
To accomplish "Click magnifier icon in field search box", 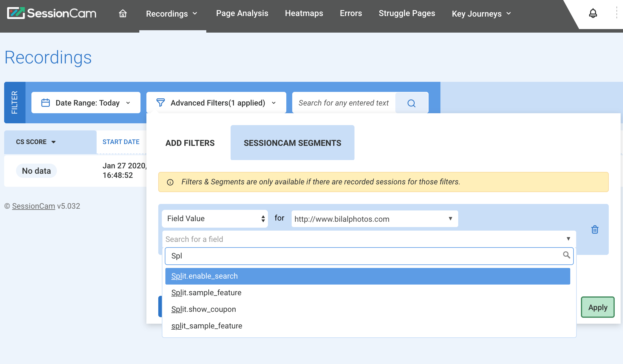I will 566,255.
